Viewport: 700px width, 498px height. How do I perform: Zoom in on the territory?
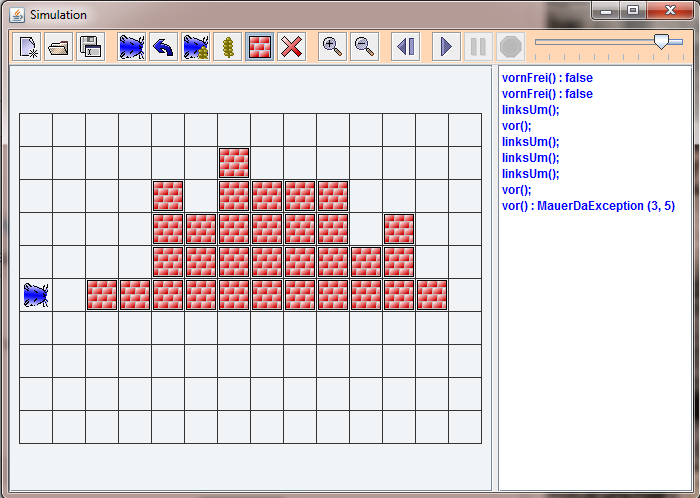(332, 46)
